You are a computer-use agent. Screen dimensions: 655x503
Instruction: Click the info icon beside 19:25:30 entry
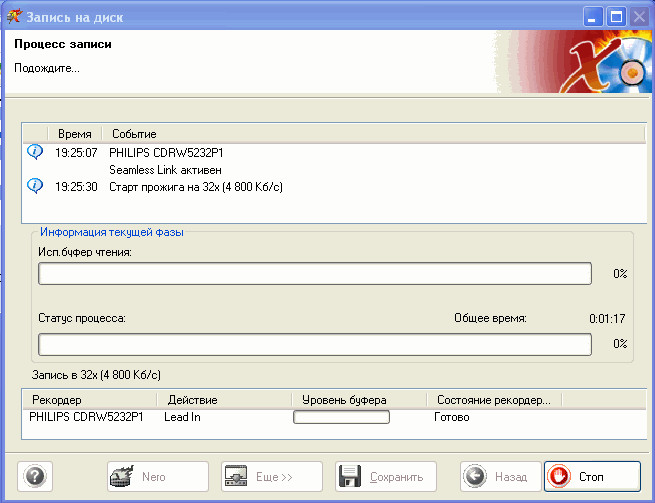35,185
